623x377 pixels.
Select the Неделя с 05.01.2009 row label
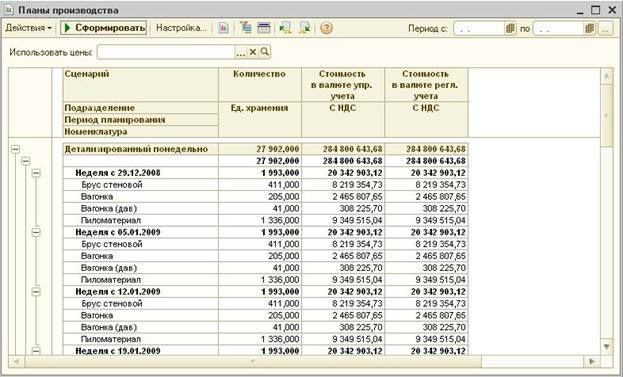pyautogui.click(x=118, y=232)
